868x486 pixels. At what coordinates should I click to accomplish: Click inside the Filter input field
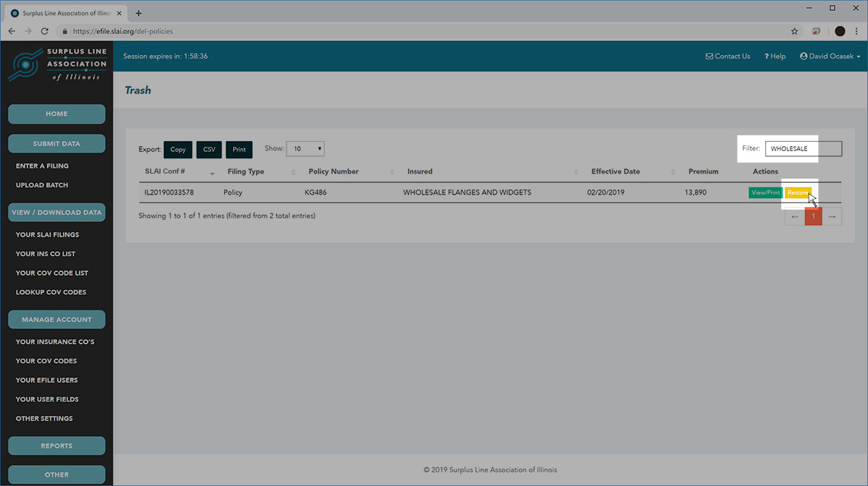pyautogui.click(x=803, y=148)
